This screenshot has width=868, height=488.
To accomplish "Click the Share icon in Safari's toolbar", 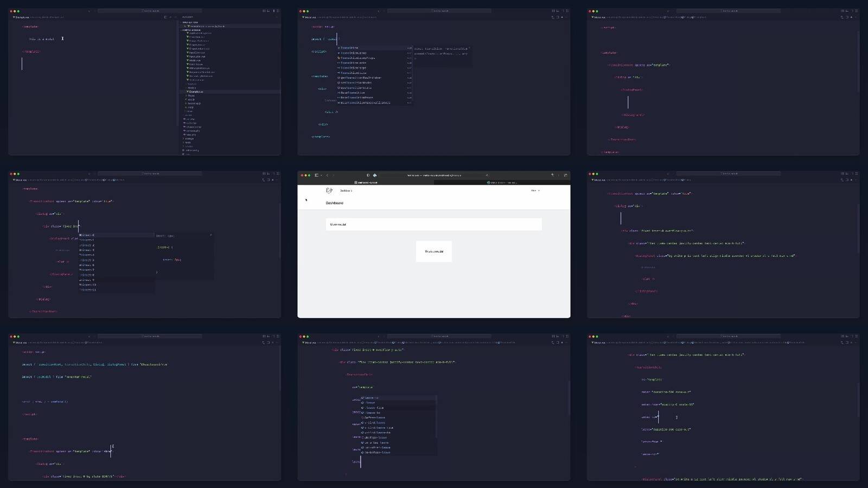I will click(552, 175).
